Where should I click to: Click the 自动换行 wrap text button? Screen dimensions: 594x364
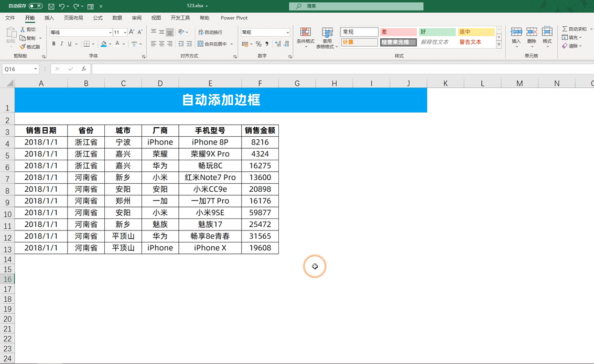click(x=210, y=32)
